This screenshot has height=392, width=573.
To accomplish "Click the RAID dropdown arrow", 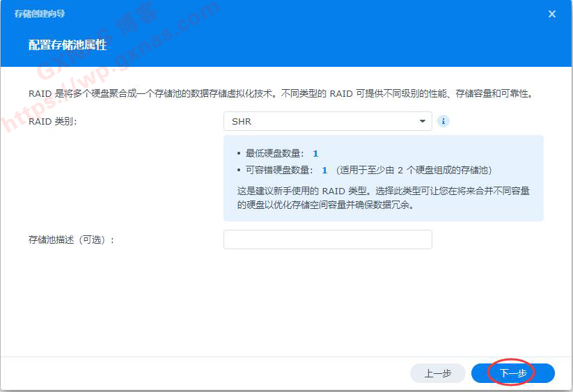I will click(x=422, y=121).
